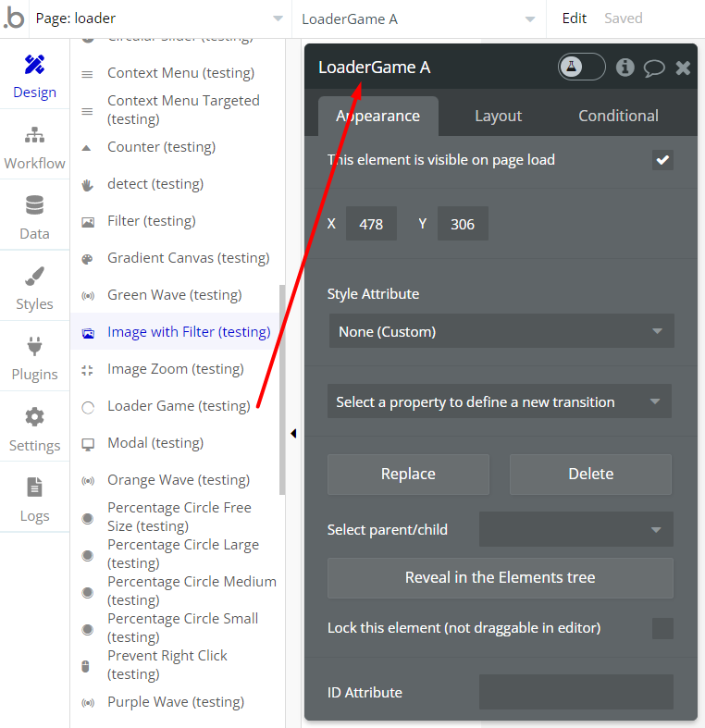Open the Select parent/child dropdown
This screenshot has height=728, width=705.
pyautogui.click(x=575, y=529)
